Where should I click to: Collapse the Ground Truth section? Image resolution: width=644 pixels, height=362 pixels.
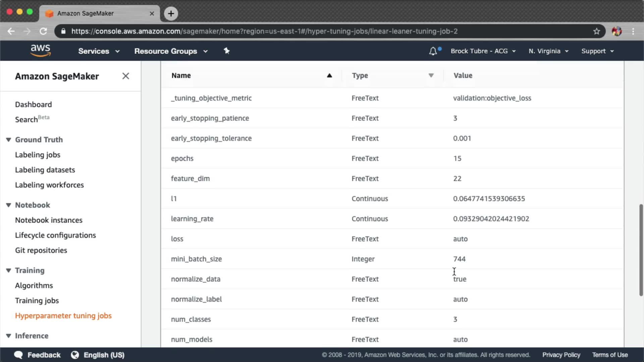click(9, 140)
